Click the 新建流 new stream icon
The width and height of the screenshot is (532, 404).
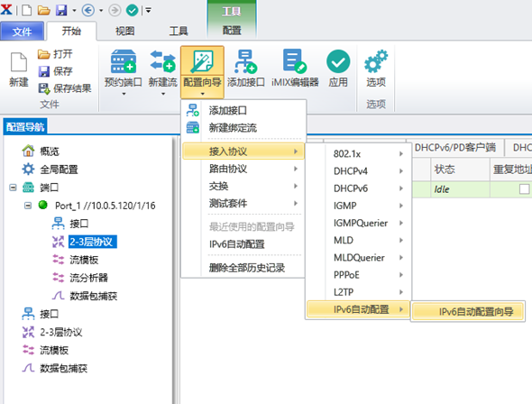coord(163,61)
